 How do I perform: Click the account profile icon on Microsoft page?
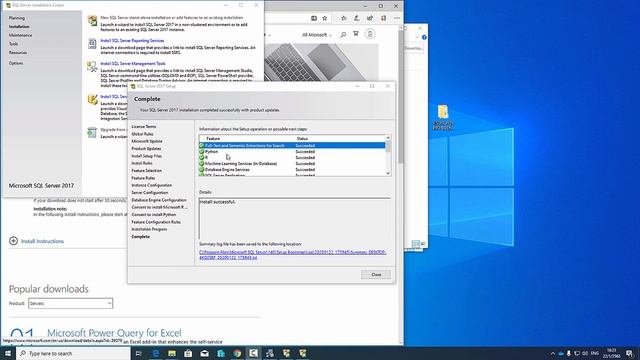[x=370, y=34]
